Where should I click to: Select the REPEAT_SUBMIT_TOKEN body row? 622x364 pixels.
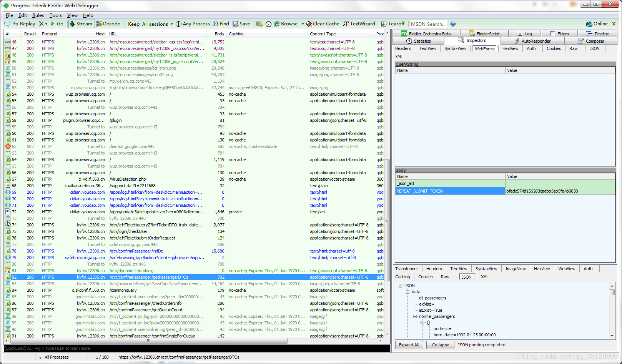pyautogui.click(x=505, y=191)
